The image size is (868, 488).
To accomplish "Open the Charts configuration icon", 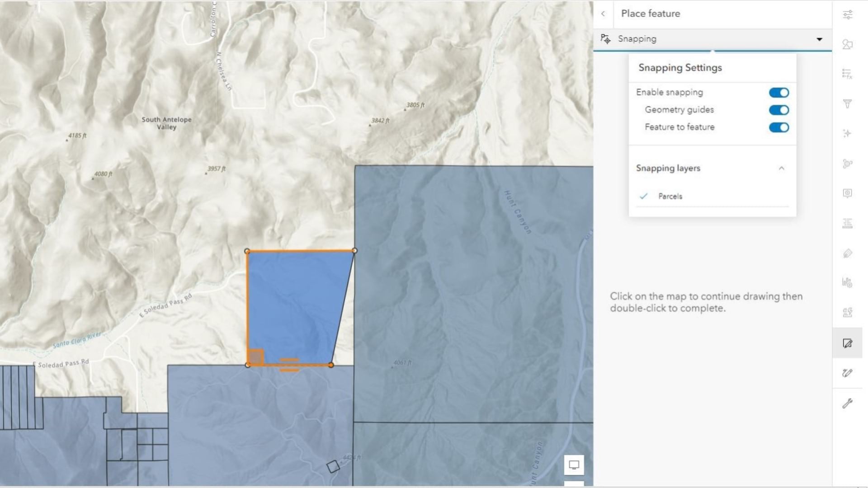I will [848, 283].
